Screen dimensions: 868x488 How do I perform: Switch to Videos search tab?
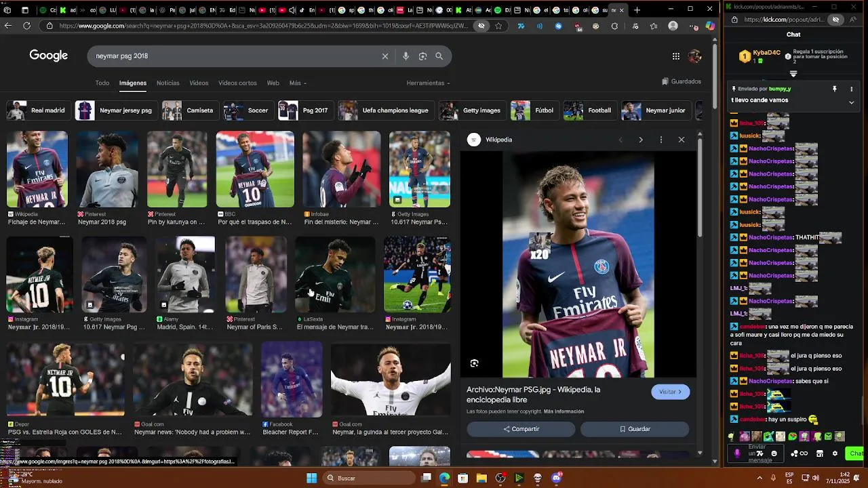pyautogui.click(x=199, y=83)
